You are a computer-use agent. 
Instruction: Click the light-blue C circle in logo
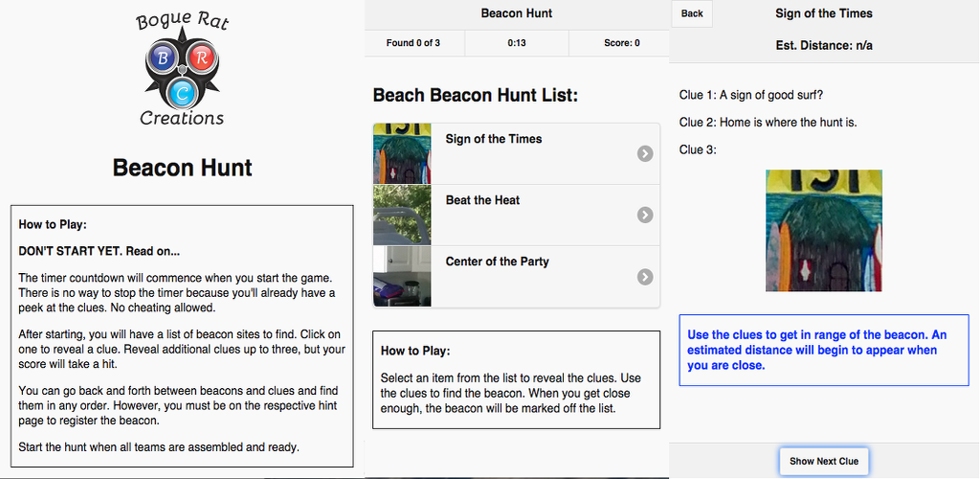pos(182,93)
